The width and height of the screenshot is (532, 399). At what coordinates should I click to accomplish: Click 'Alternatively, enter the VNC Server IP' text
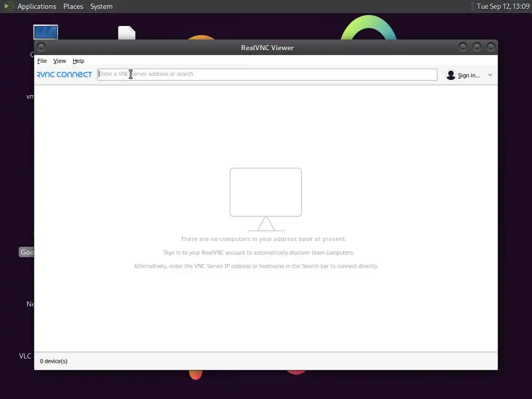pyautogui.click(x=256, y=266)
